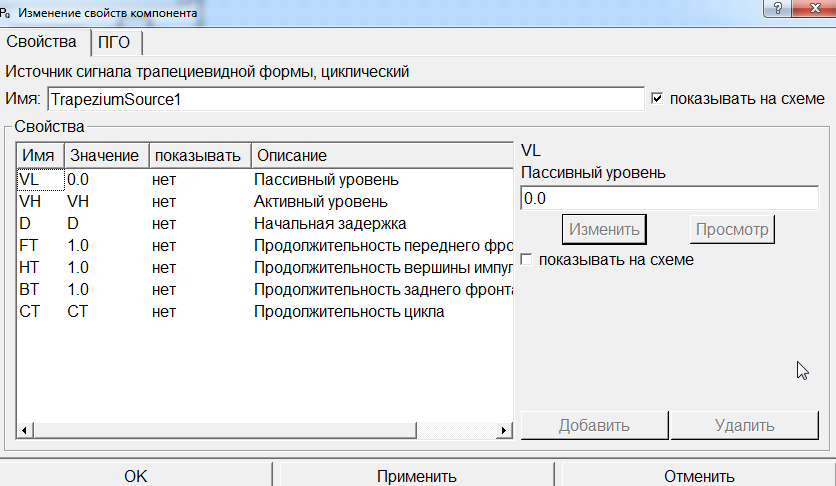Click the Применить button
836x486 pixels.
coord(417,476)
